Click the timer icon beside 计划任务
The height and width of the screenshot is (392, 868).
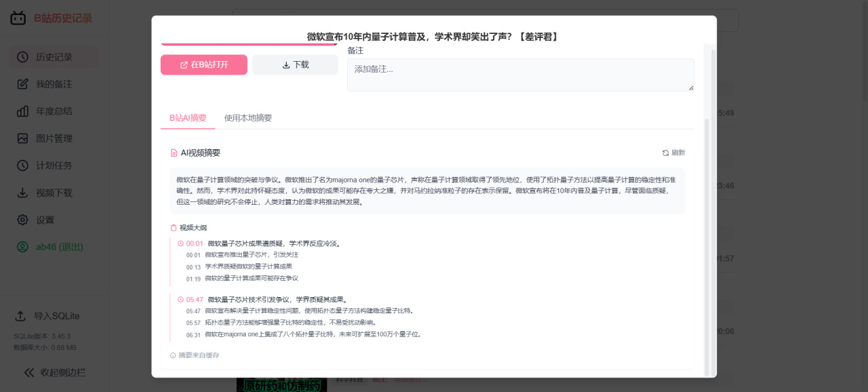22,165
